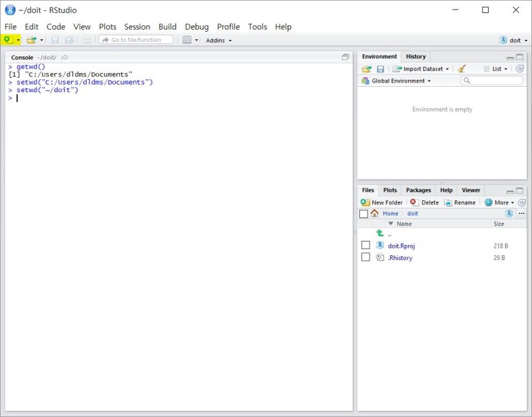This screenshot has width=532, height=417.
Task: Open the View menu
Action: [82, 27]
